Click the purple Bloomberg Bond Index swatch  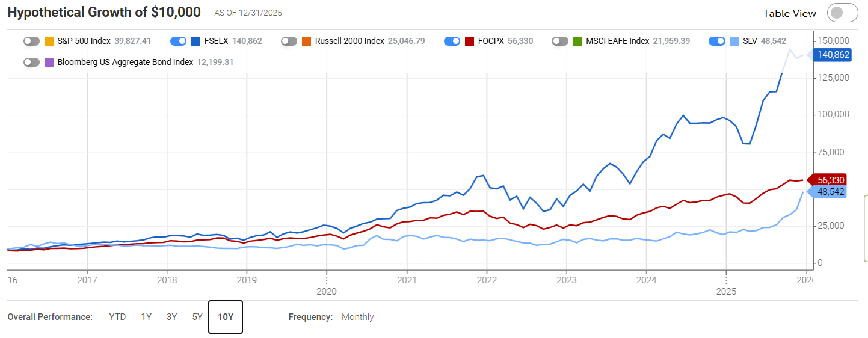pos(49,62)
